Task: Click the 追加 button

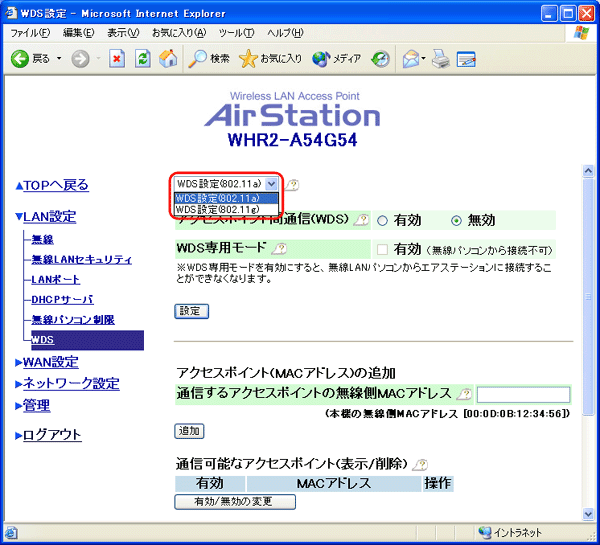Action: [189, 431]
